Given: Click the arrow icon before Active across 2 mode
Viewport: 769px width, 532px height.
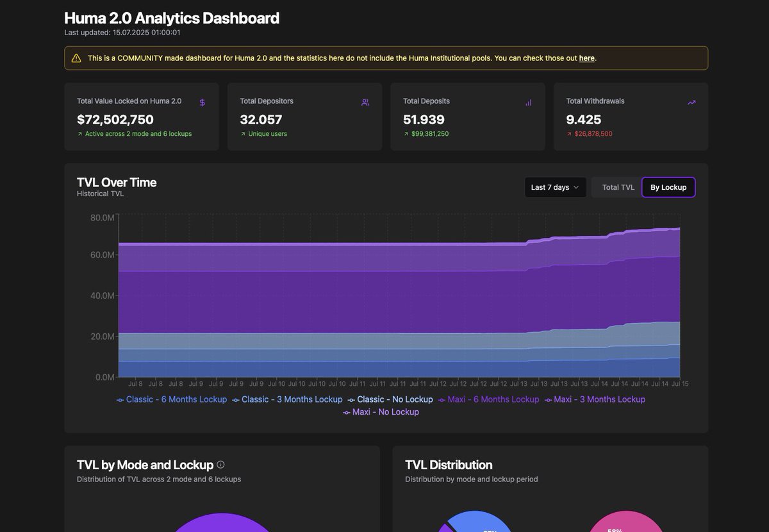Looking at the screenshot, I should tap(80, 134).
